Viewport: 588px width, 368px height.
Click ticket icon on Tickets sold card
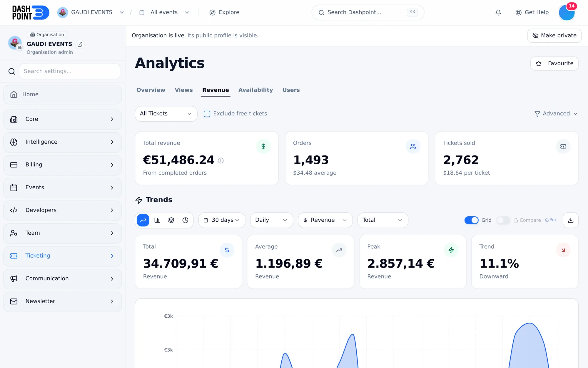coord(563,146)
